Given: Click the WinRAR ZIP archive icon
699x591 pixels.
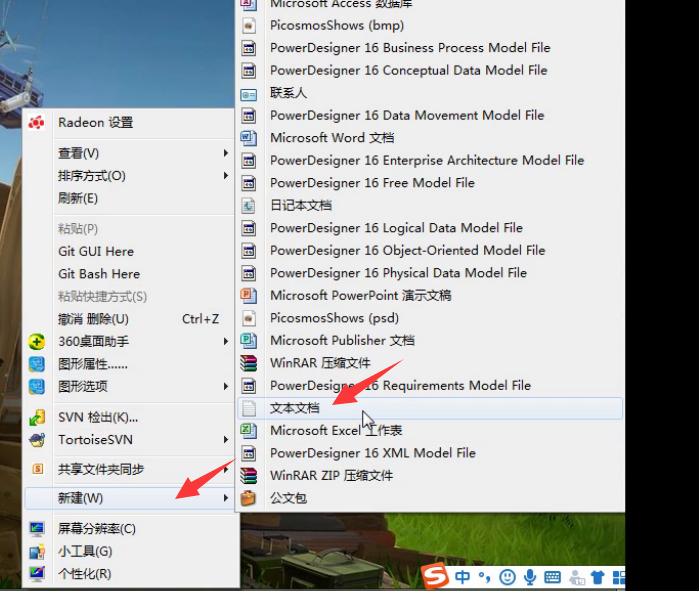Looking at the screenshot, I should 249,476.
